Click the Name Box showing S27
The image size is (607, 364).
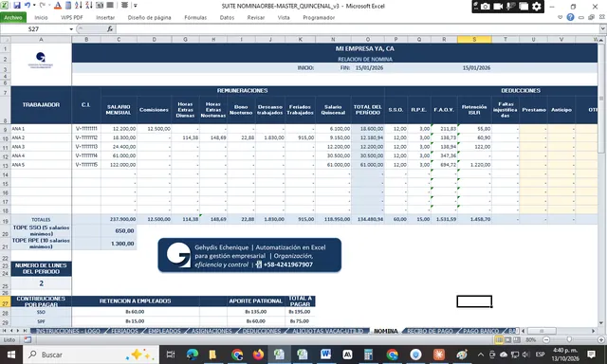coord(34,29)
